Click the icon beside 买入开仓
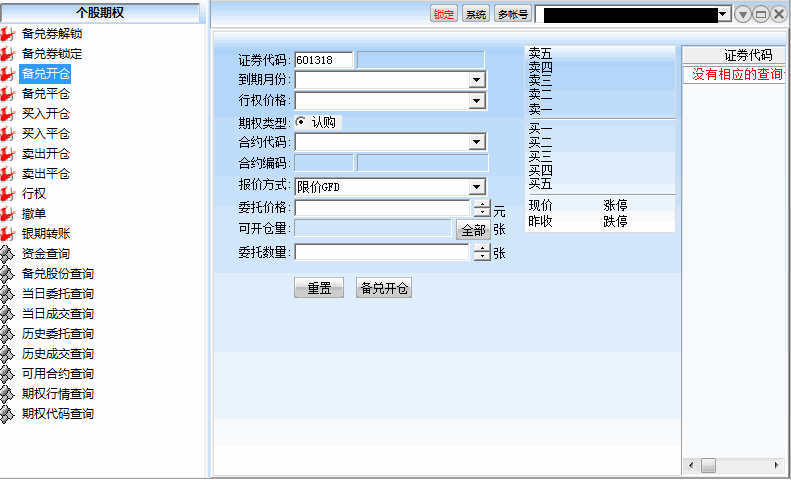This screenshot has width=791, height=480. click(7, 114)
